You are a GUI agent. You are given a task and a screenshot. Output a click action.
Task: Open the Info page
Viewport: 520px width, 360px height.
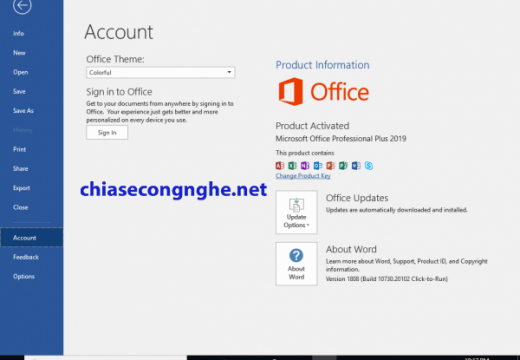pos(19,33)
